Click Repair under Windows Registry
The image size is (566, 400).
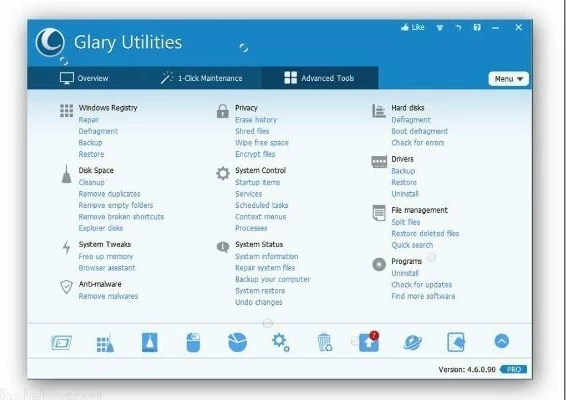click(x=88, y=119)
